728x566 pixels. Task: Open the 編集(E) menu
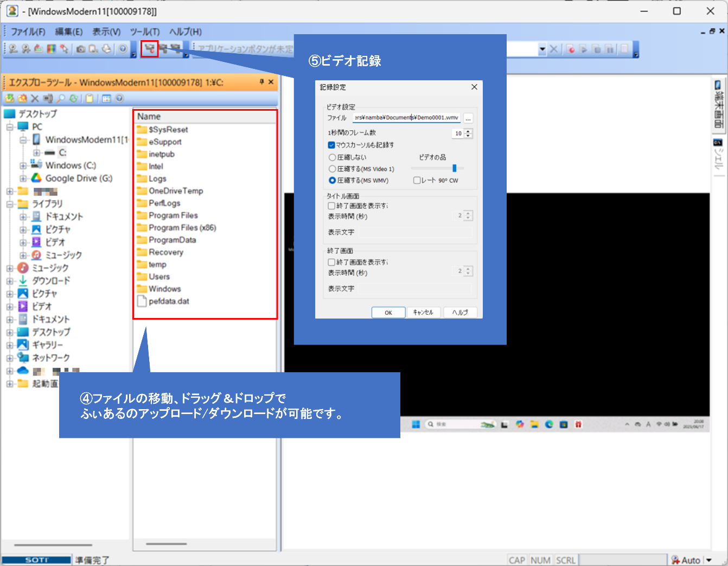point(69,31)
